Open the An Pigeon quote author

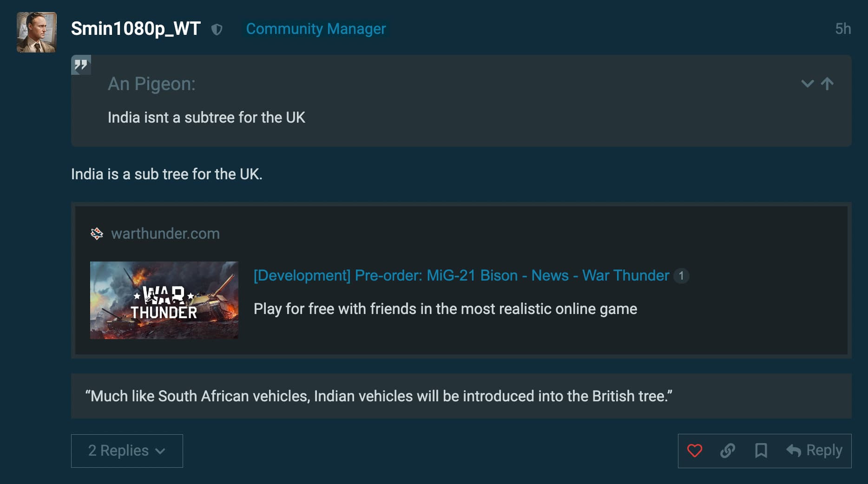(x=151, y=84)
